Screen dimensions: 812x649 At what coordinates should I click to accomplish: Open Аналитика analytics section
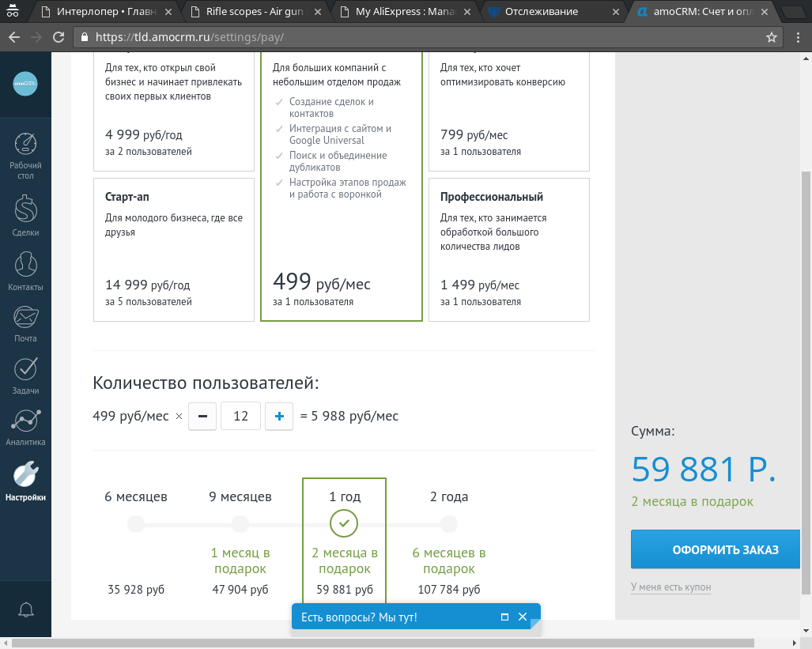[25, 428]
